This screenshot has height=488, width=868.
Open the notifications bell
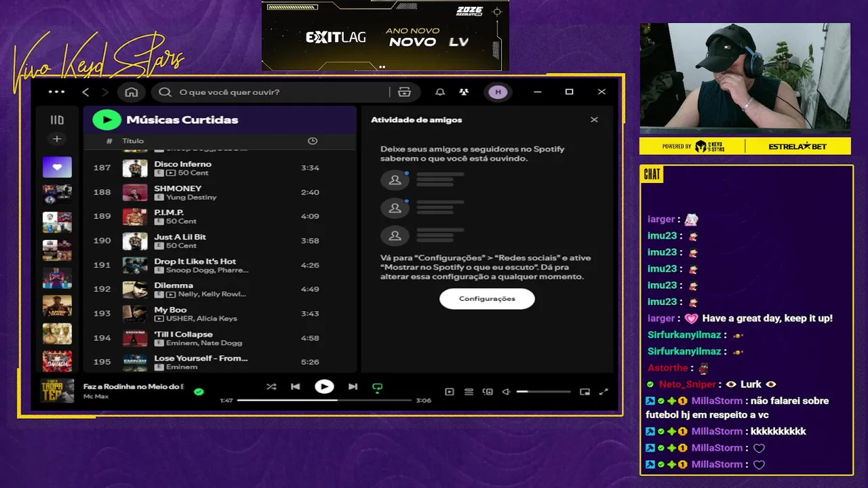[x=440, y=92]
